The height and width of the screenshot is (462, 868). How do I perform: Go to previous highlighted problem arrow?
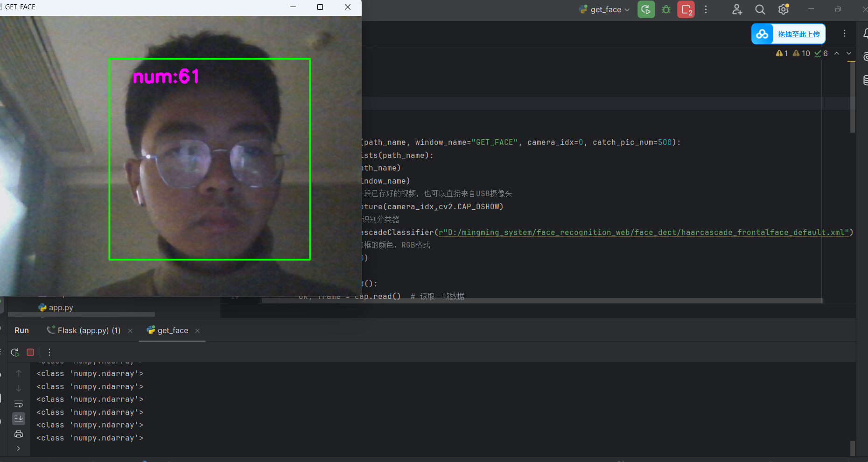point(837,53)
